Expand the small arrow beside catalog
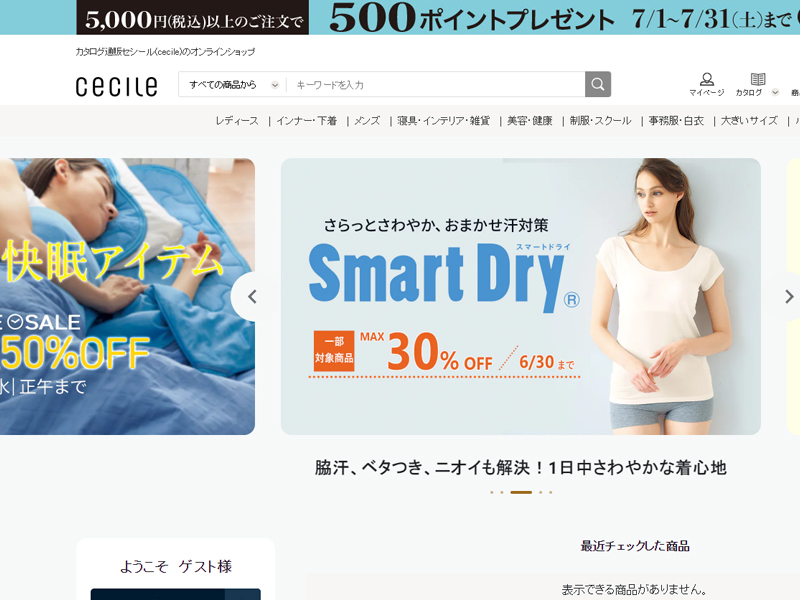 point(775,92)
